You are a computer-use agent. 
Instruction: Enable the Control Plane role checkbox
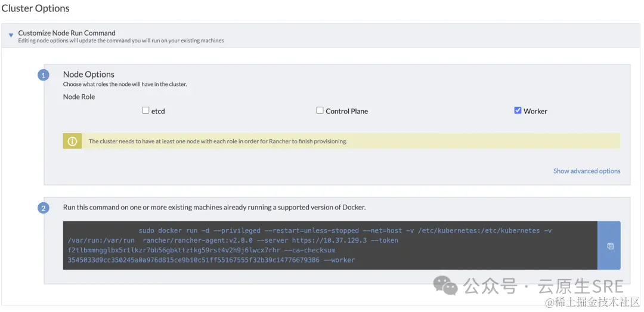pyautogui.click(x=320, y=110)
